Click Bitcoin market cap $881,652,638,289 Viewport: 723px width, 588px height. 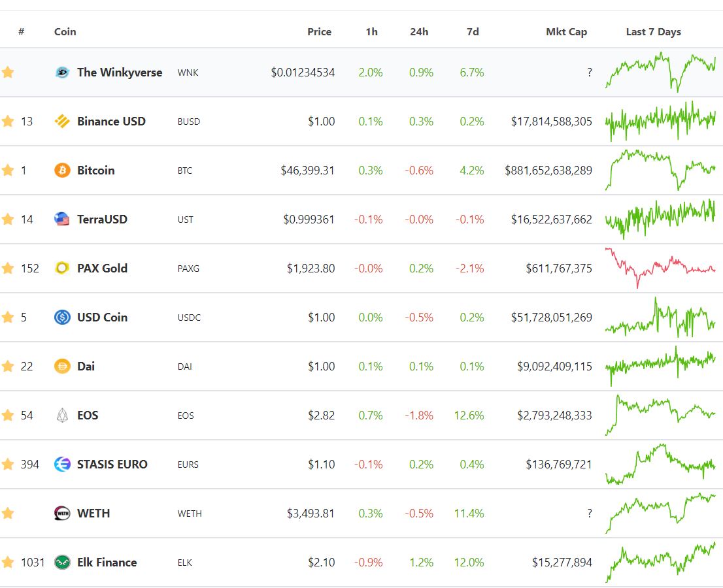click(548, 171)
